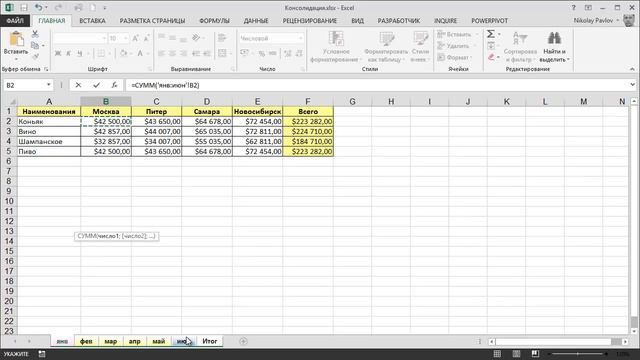Switch to Page Layout view in status bar

click(x=516, y=353)
